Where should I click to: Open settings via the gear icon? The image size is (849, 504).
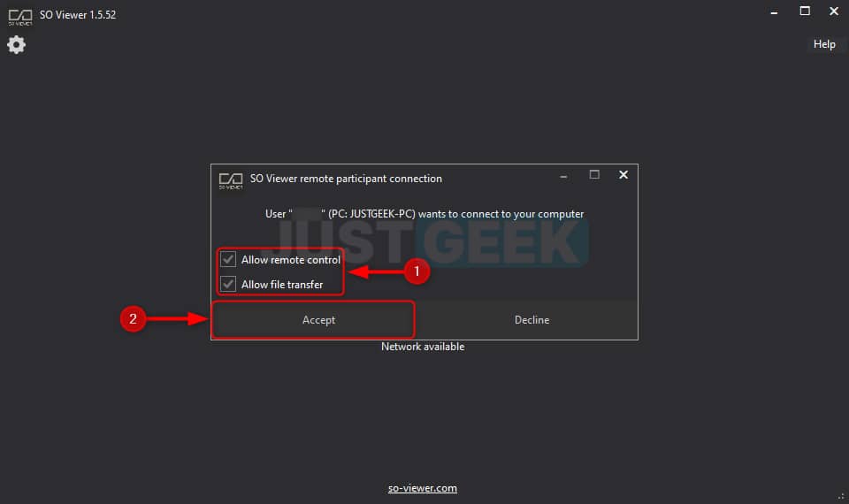tap(16, 44)
